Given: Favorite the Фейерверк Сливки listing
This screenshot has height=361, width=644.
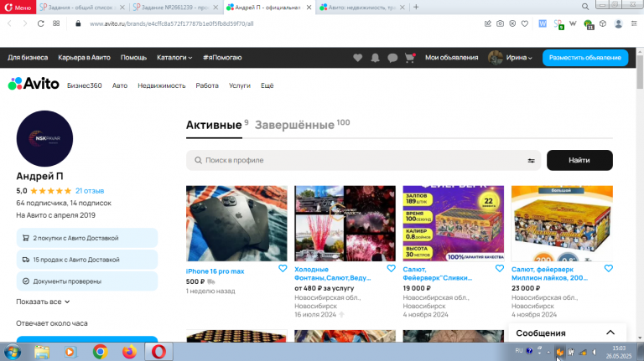Looking at the screenshot, I should [x=500, y=268].
